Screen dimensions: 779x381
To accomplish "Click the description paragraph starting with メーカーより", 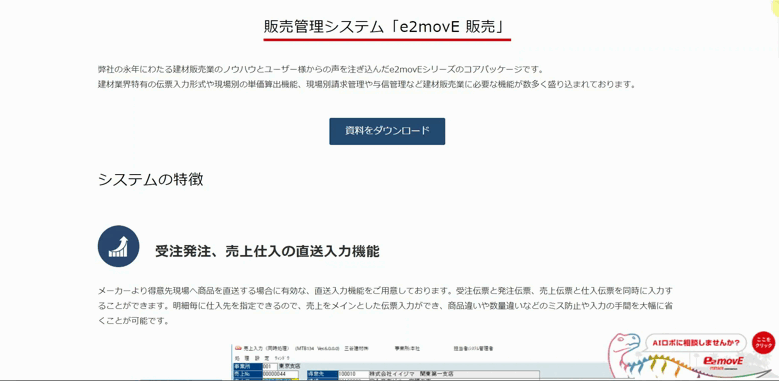I will (x=385, y=305).
